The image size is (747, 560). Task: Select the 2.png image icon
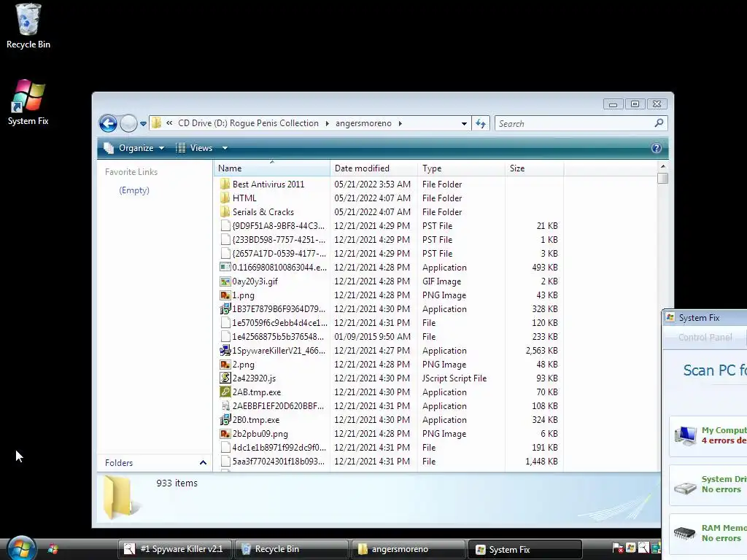tap(225, 365)
